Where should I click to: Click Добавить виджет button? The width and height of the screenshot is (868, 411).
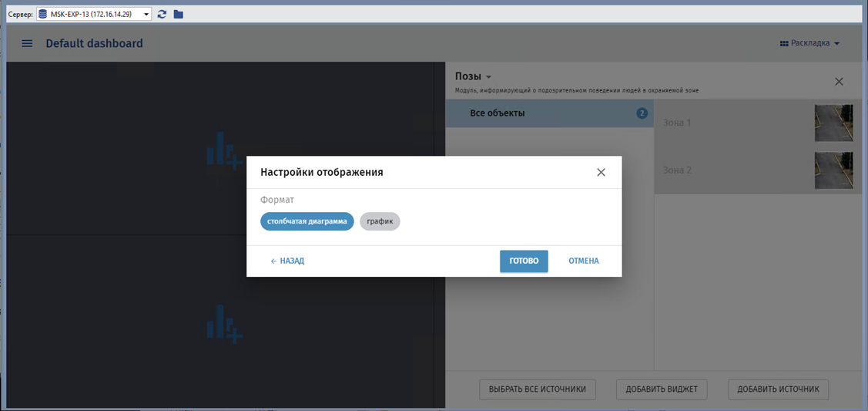[662, 389]
